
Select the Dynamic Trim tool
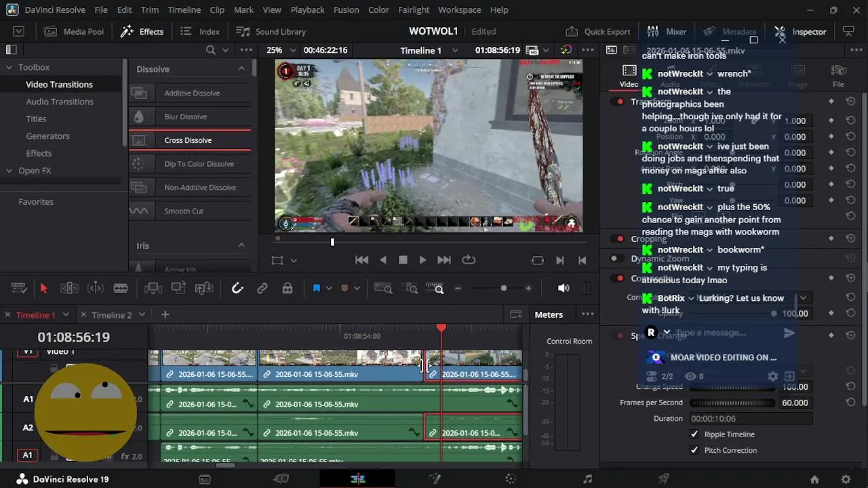click(96, 288)
